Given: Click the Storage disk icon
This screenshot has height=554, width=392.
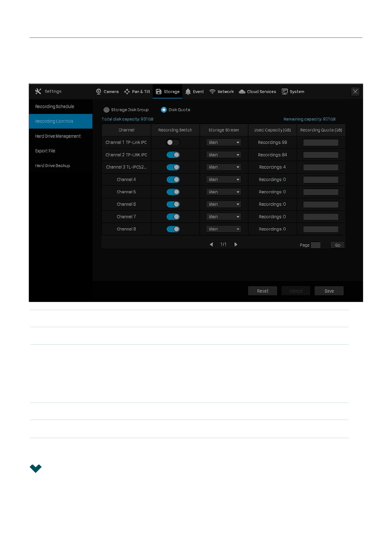Looking at the screenshot, I should (x=159, y=92).
